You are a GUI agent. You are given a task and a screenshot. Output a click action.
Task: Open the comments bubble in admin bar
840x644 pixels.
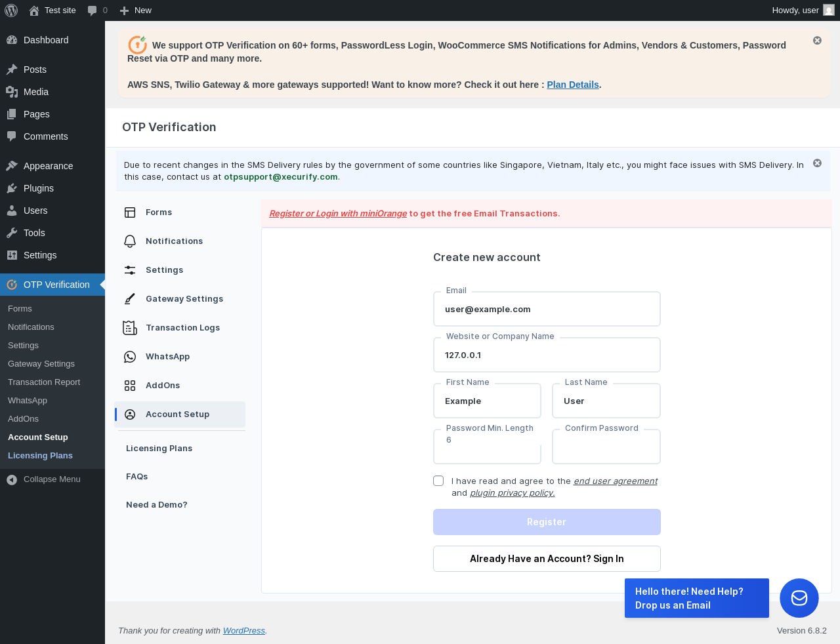(x=97, y=10)
